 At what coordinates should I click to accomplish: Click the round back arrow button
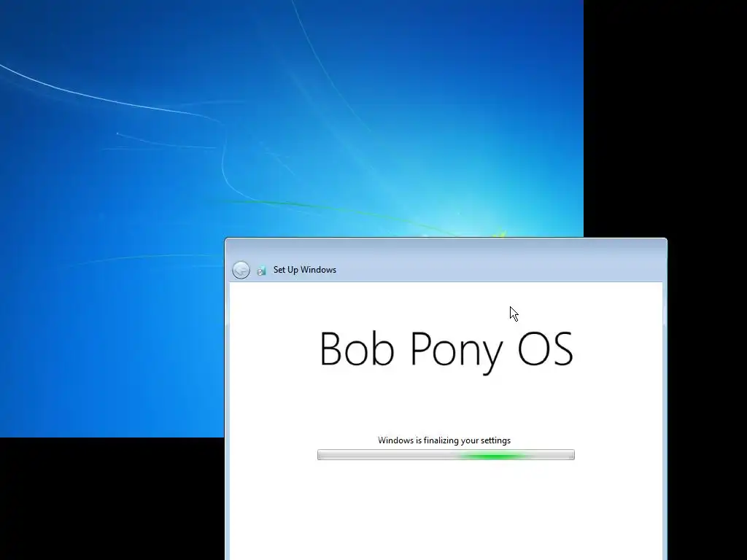(241, 270)
